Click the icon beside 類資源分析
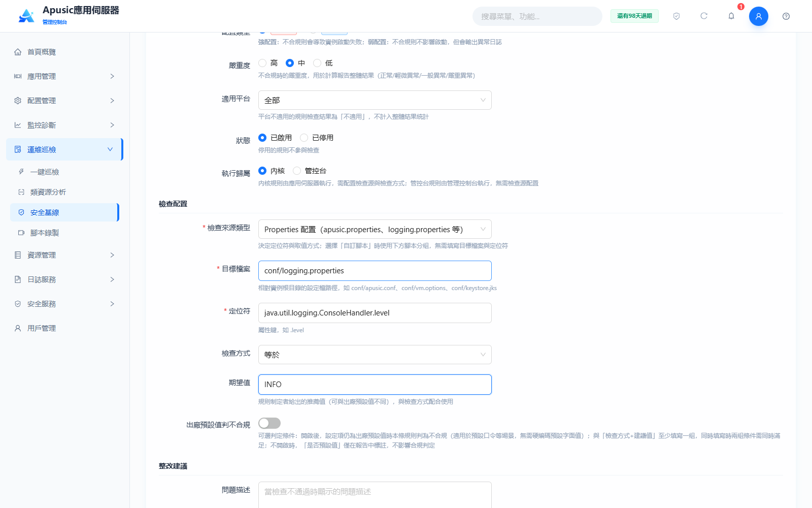Viewport: 812px width, 508px height. pyautogui.click(x=21, y=192)
